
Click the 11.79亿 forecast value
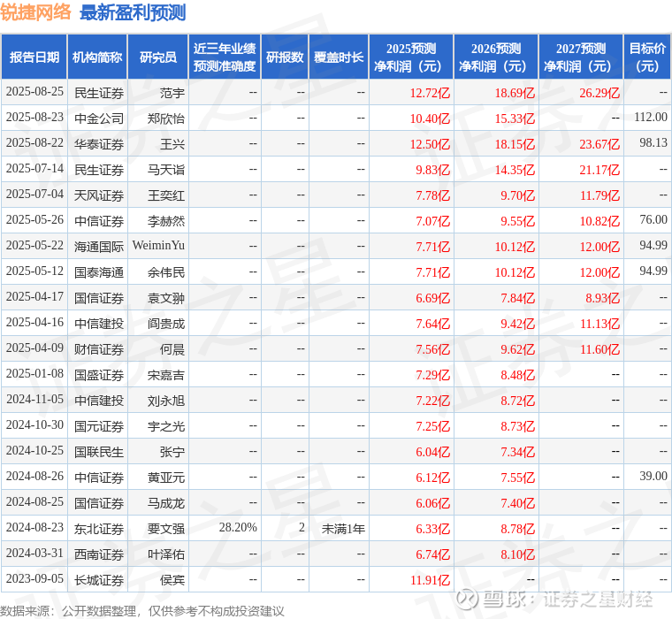(599, 195)
